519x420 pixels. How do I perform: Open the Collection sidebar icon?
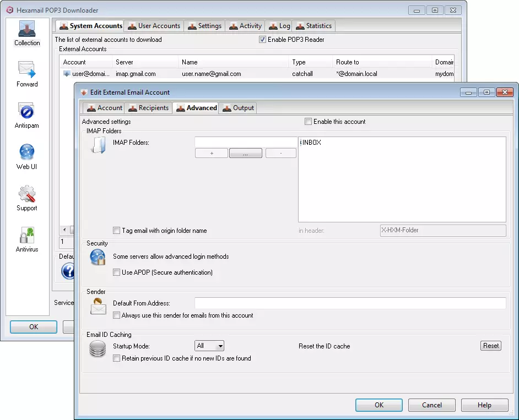27,30
